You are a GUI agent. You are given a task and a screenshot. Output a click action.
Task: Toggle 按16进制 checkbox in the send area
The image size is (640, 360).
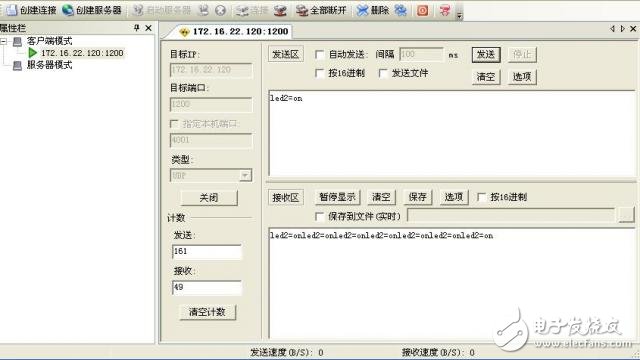tap(320, 73)
